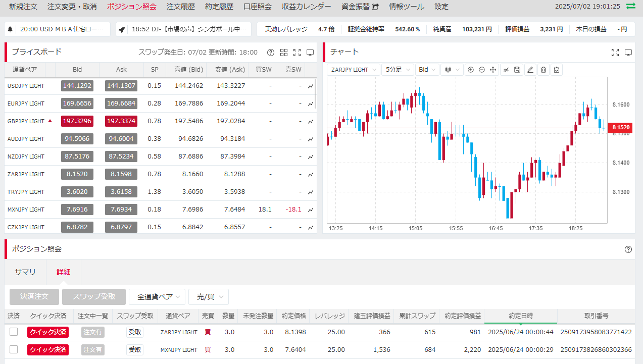Activate chart move/pan arrows tool
643x364 pixels.
pos(493,70)
